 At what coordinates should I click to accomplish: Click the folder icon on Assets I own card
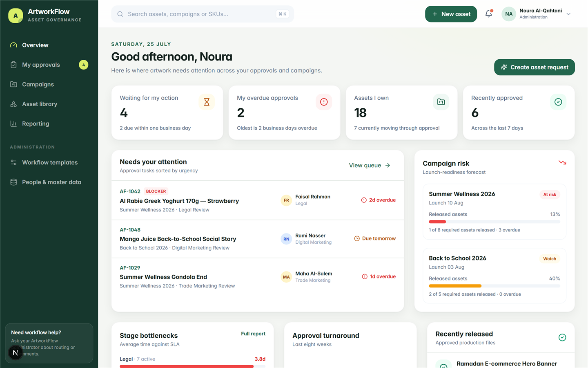[x=441, y=102]
